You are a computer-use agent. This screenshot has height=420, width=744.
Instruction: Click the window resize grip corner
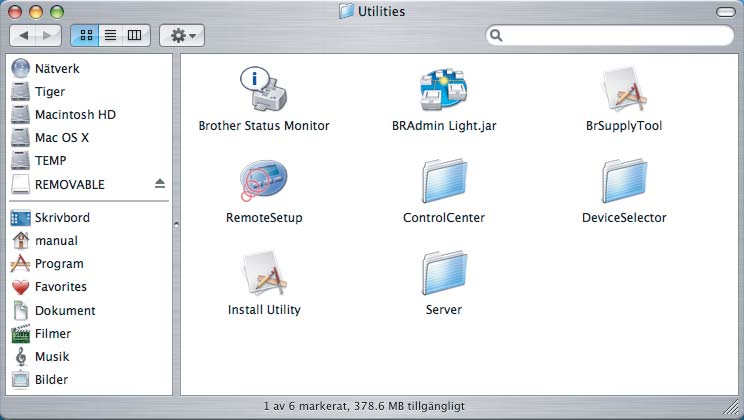pos(733,407)
